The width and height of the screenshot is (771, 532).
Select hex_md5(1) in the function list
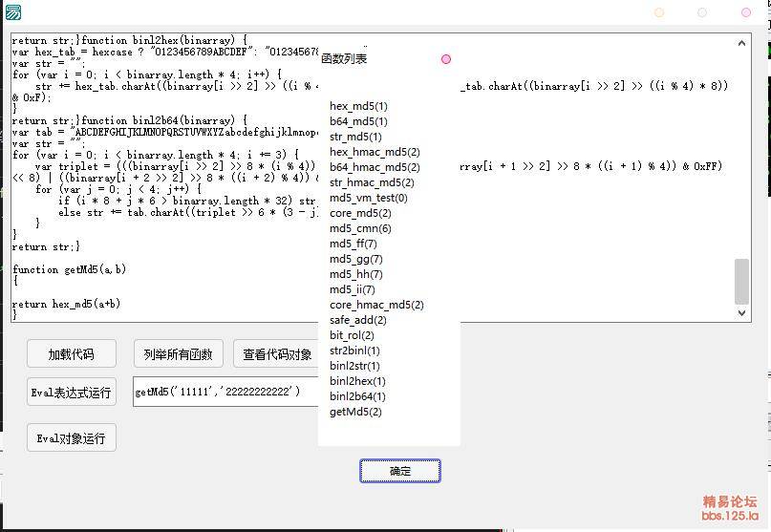pos(358,106)
